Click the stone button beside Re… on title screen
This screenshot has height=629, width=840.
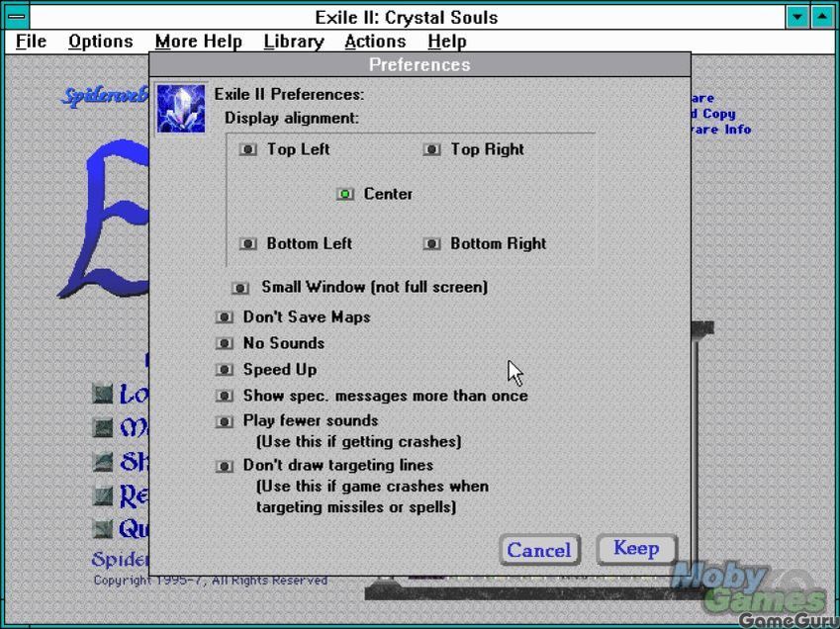pyautogui.click(x=102, y=495)
